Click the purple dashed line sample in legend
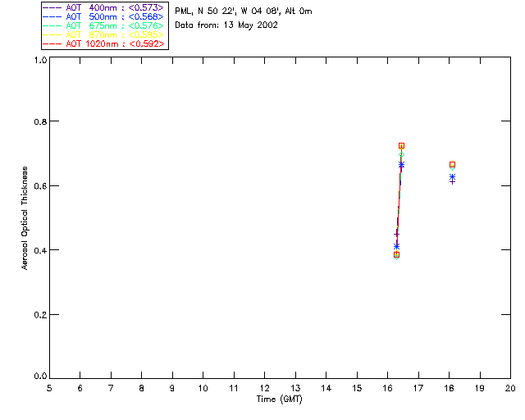The image size is (525, 420). point(52,7)
